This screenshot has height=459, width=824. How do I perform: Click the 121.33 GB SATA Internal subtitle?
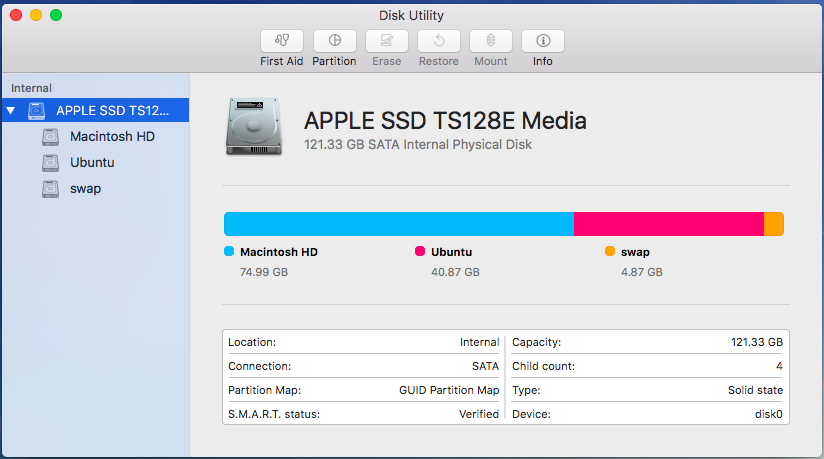[x=418, y=145]
